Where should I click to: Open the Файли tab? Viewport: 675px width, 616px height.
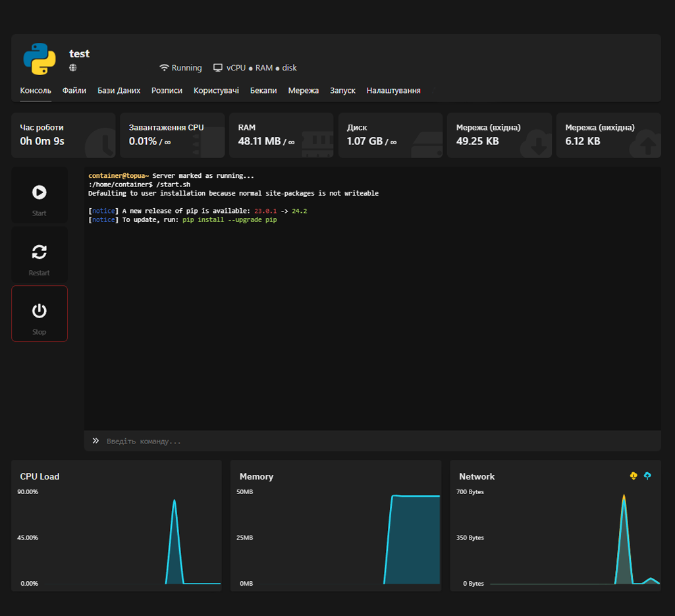(74, 90)
